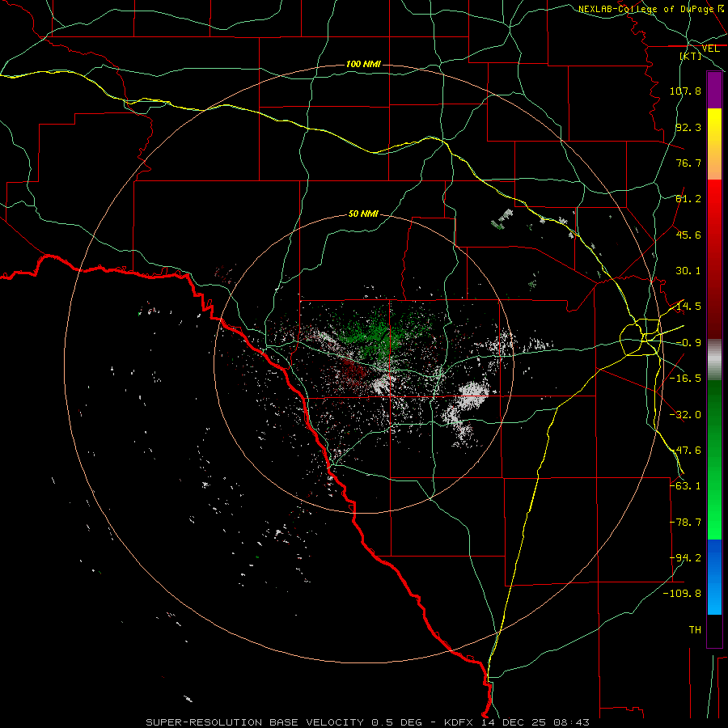
Task: Click the 100 NMI range ring label
Action: click(363, 64)
